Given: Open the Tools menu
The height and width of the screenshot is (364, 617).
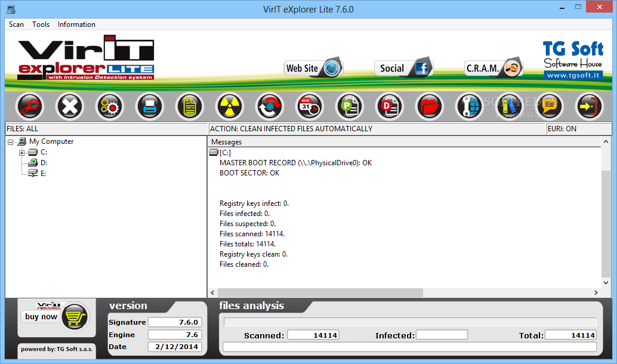Looking at the screenshot, I should tap(41, 24).
